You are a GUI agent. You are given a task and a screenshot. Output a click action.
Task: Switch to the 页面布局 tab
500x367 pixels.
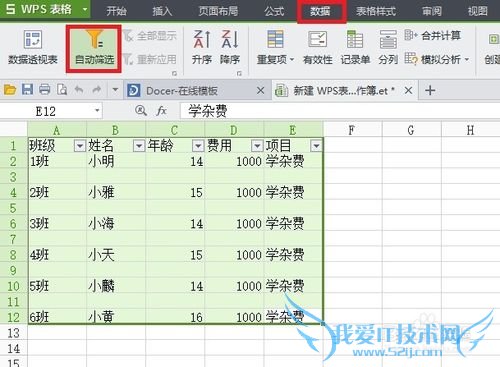[218, 11]
